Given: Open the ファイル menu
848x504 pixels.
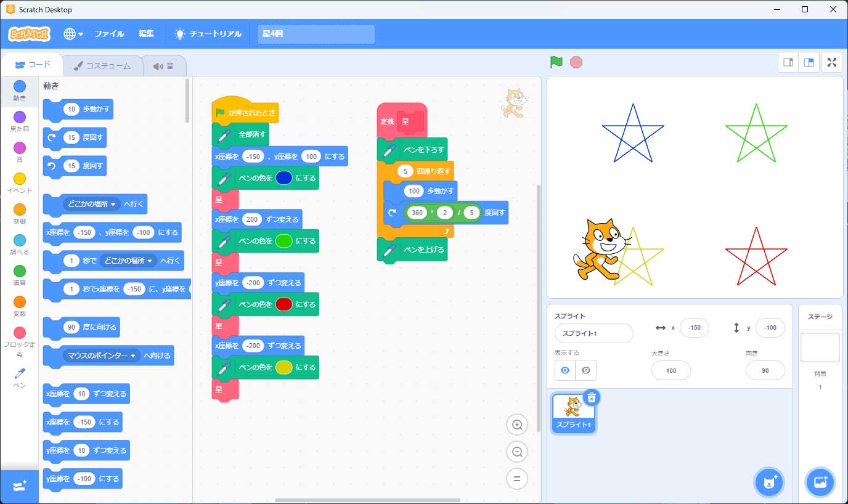Looking at the screenshot, I should click(x=109, y=34).
